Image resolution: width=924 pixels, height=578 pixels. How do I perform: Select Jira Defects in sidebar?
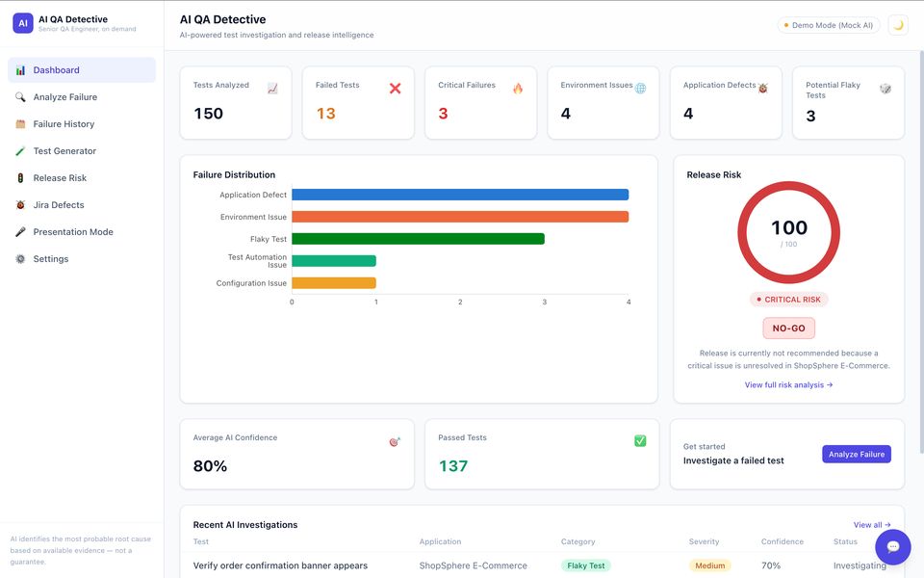(x=82, y=204)
